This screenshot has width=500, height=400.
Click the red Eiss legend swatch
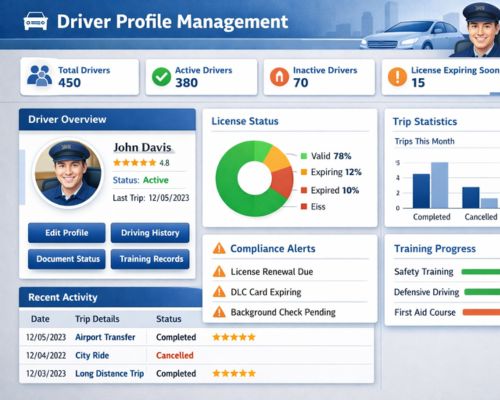(x=304, y=206)
